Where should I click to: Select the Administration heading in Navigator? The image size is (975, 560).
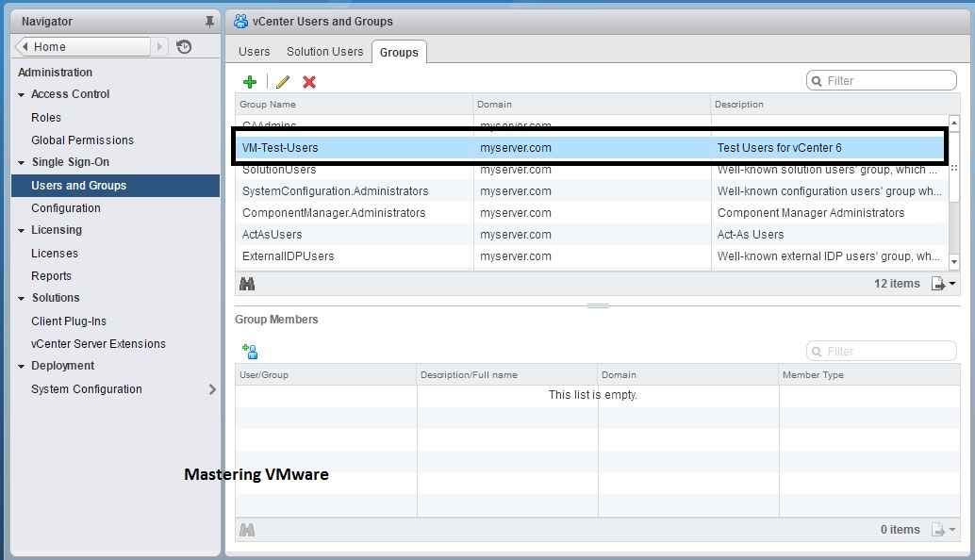[56, 72]
